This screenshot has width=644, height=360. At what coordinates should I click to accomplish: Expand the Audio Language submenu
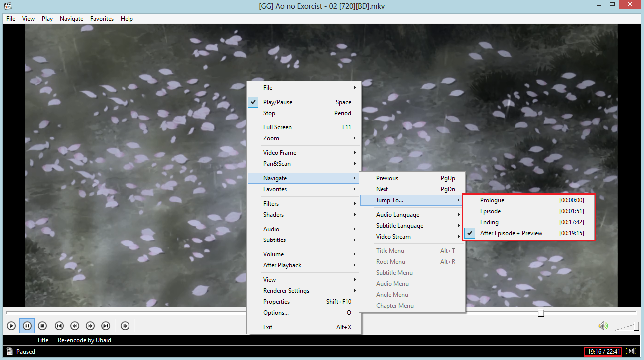[412, 215]
